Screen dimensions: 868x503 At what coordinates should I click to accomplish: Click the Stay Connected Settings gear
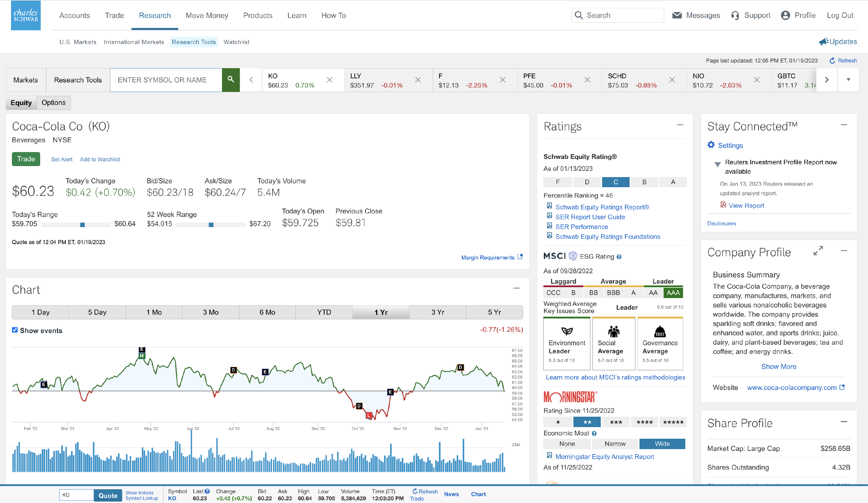(x=711, y=145)
